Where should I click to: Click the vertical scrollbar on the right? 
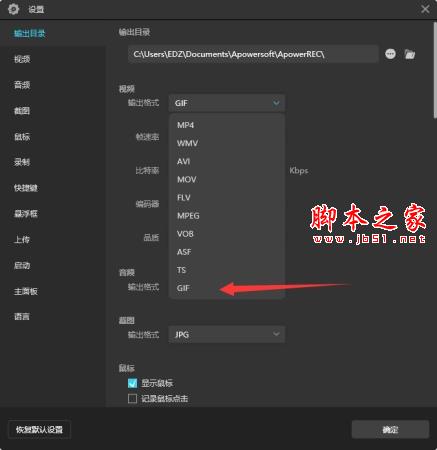click(435, 70)
